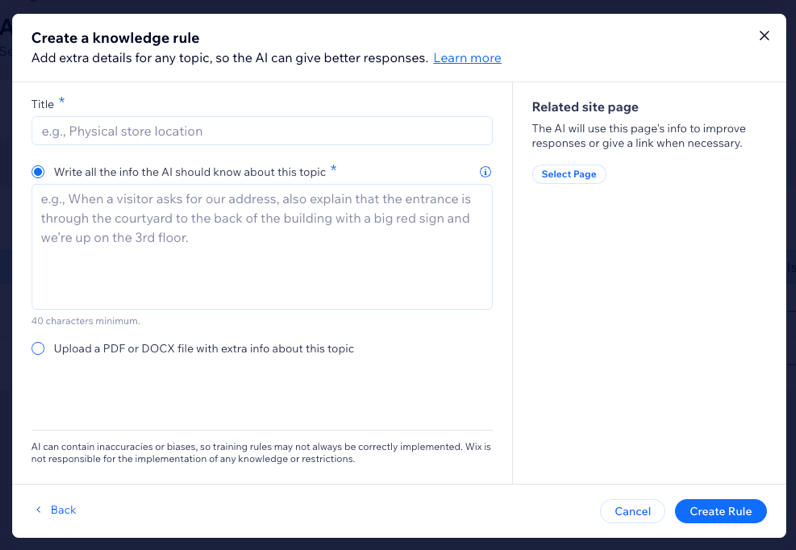Click the Create Rule button

point(720,511)
